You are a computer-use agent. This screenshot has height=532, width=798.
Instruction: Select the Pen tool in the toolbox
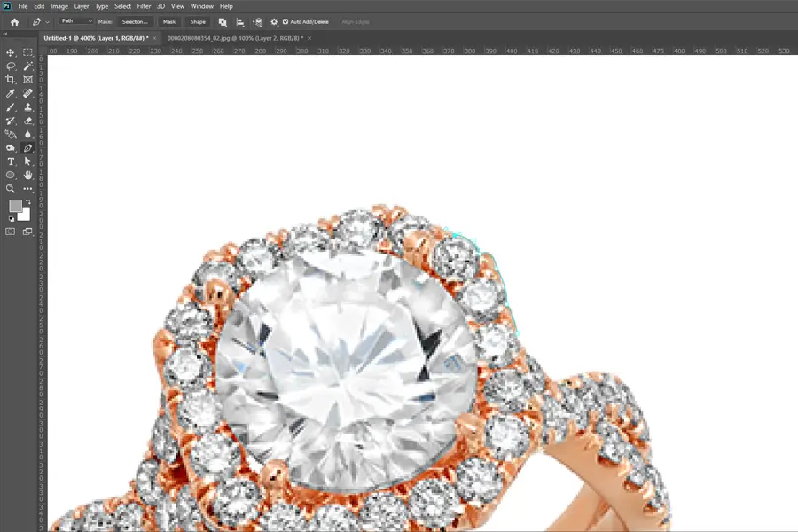pyautogui.click(x=28, y=148)
